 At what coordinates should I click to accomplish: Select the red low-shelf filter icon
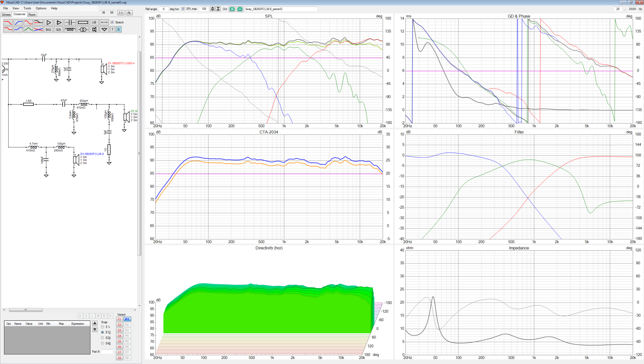8,29
